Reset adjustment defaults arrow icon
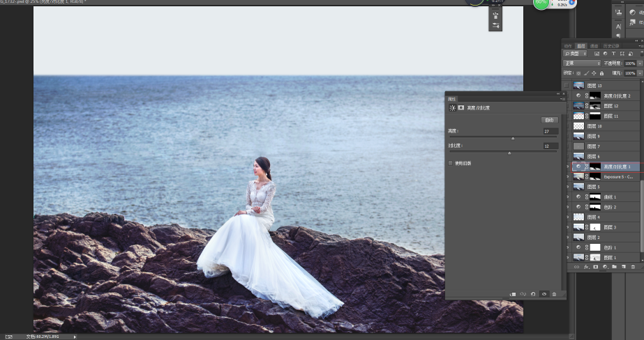The height and width of the screenshot is (340, 644). tap(533, 294)
